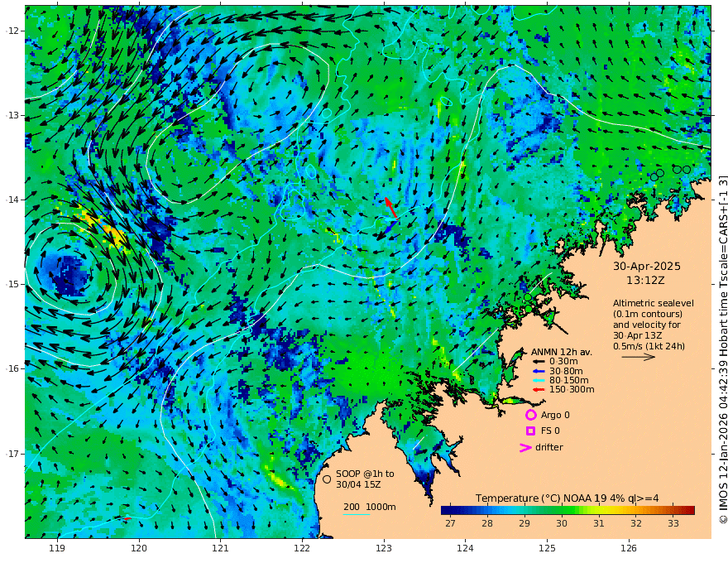728x563 pixels.
Task: Click the '119' longitude axis label
Action: click(x=57, y=549)
